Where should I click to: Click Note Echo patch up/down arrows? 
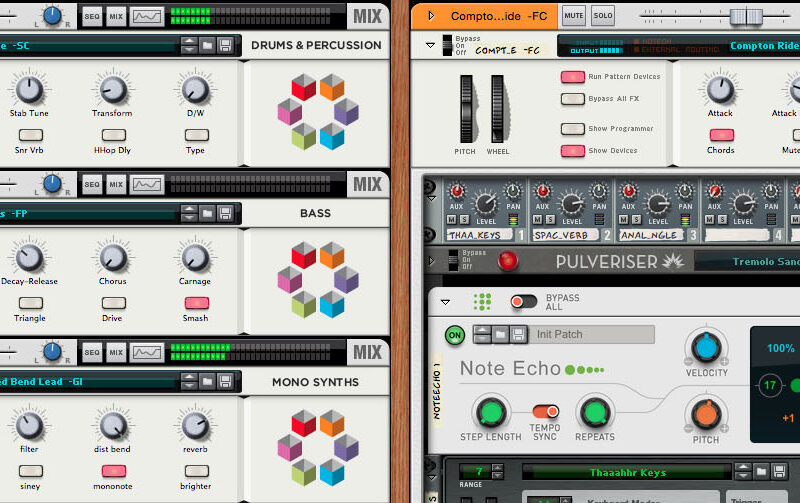point(482,335)
